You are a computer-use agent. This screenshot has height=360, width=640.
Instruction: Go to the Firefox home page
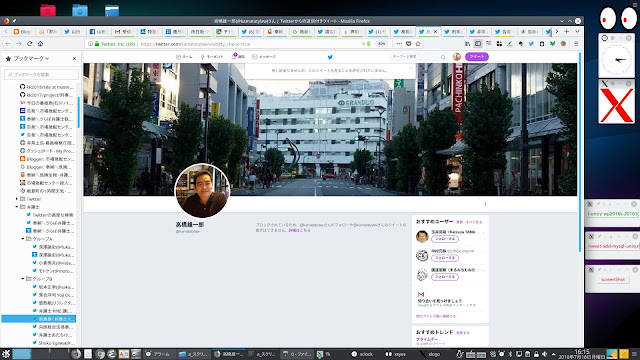(x=40, y=44)
